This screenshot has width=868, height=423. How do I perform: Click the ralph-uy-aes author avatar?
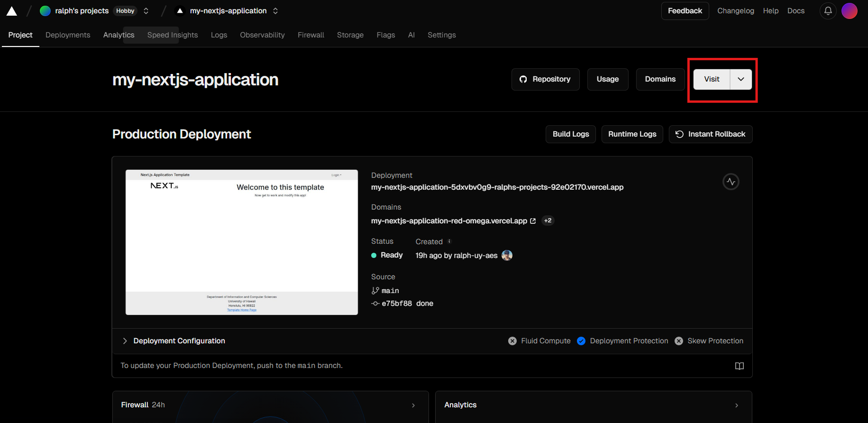(x=507, y=255)
